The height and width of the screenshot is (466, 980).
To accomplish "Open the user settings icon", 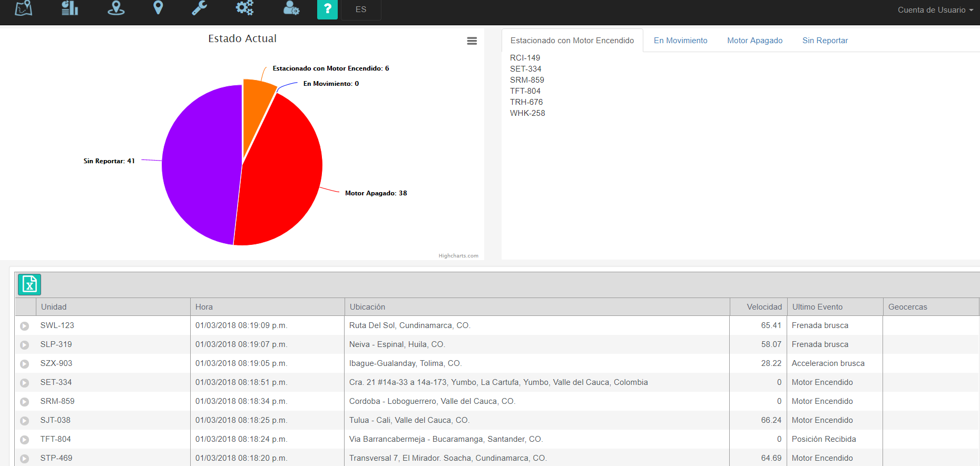I will (x=291, y=8).
